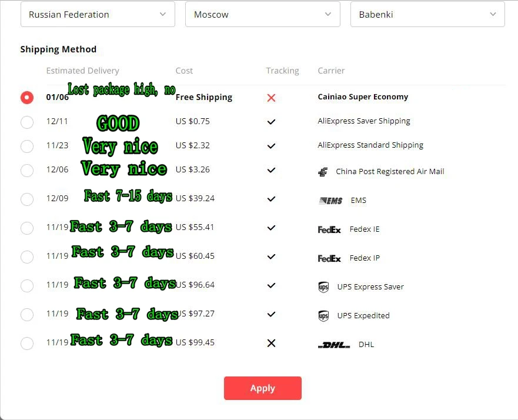Viewport: 518px width, 420px height.
Task: Click the US $96.64 cost
Action: [x=195, y=285]
